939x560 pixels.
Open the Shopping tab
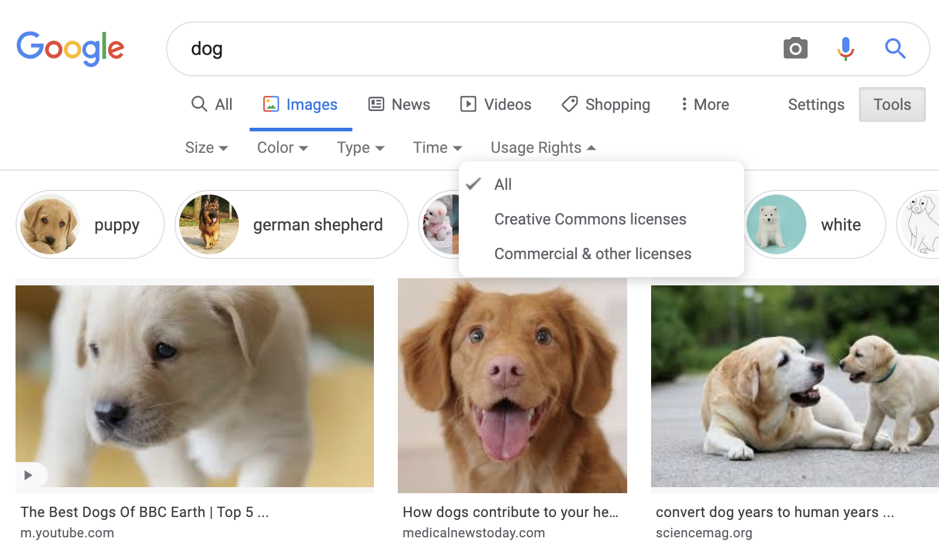click(606, 104)
